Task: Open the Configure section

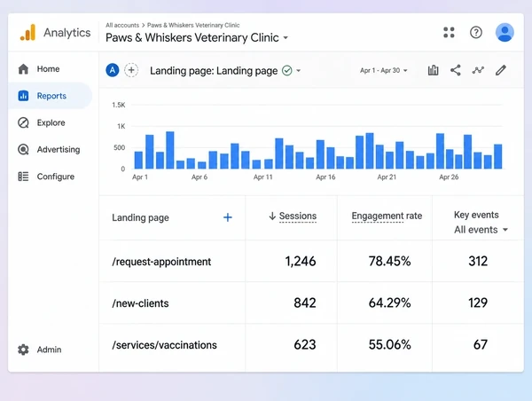Action: point(56,177)
